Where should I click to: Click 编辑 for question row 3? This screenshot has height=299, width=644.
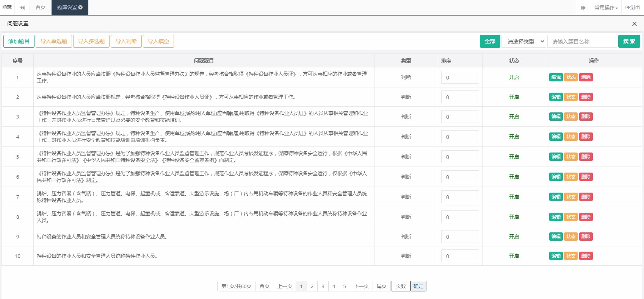click(x=556, y=117)
